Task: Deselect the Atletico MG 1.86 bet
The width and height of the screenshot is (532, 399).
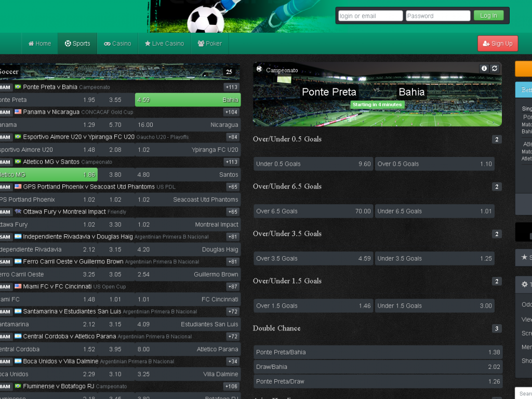Action: [x=48, y=175]
